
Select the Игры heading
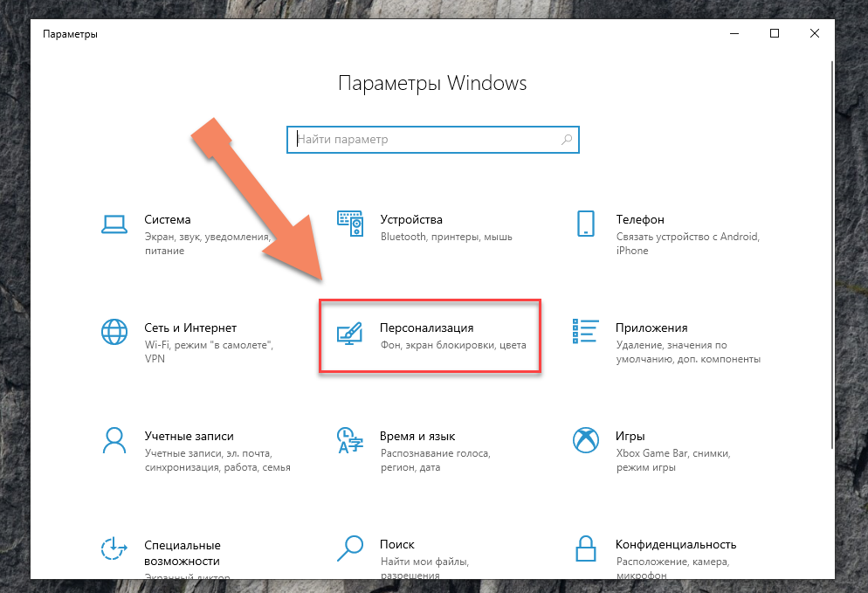(630, 436)
